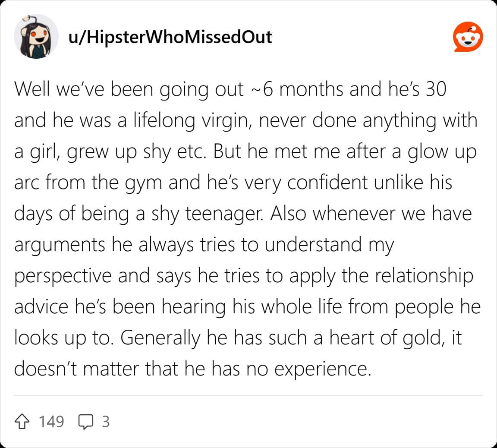Click the comment count 3
The width and height of the screenshot is (497, 448).
(106, 421)
